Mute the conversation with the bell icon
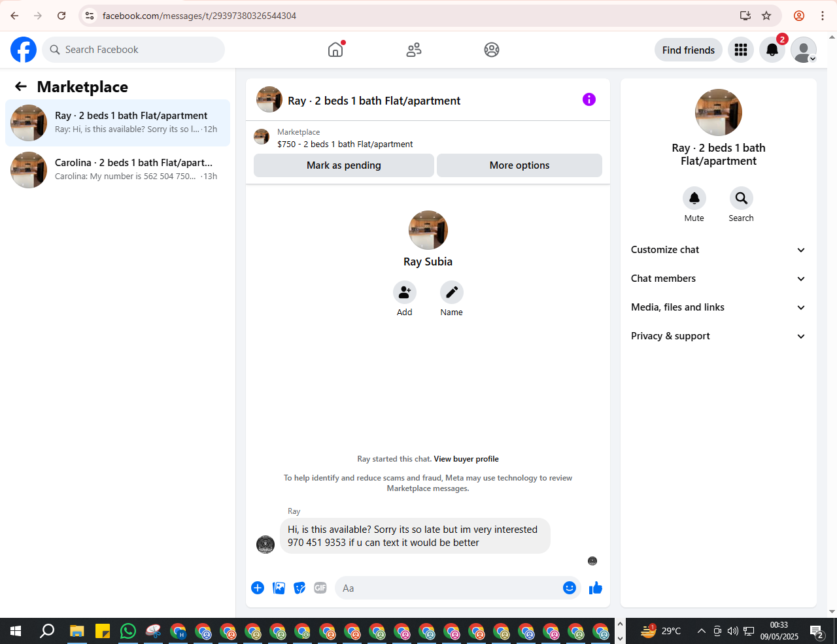Viewport: 837px width, 644px height. [694, 198]
